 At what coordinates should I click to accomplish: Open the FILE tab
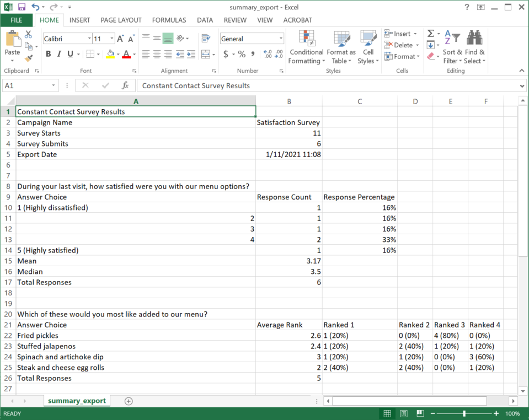point(16,20)
